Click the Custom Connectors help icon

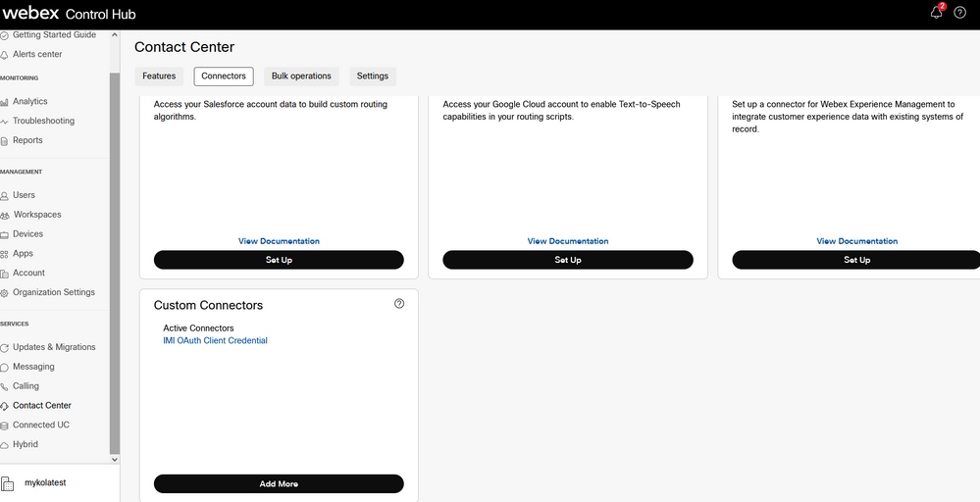[x=399, y=303]
